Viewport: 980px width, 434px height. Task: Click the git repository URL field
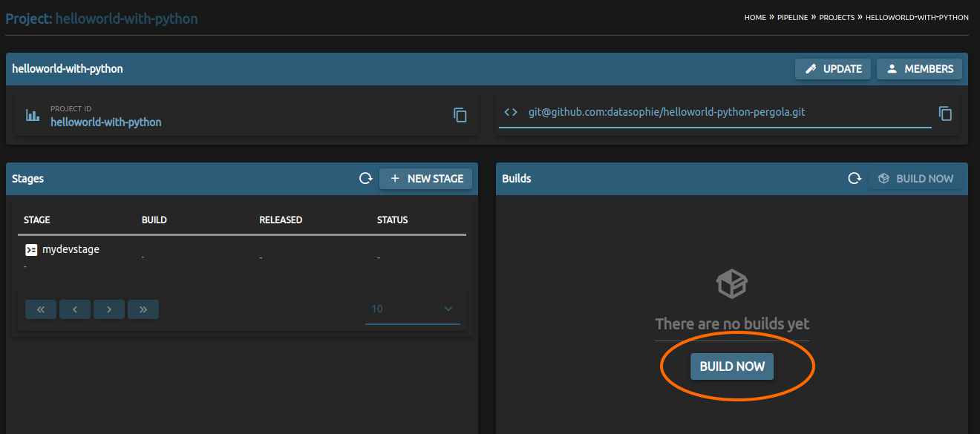[x=713, y=113]
